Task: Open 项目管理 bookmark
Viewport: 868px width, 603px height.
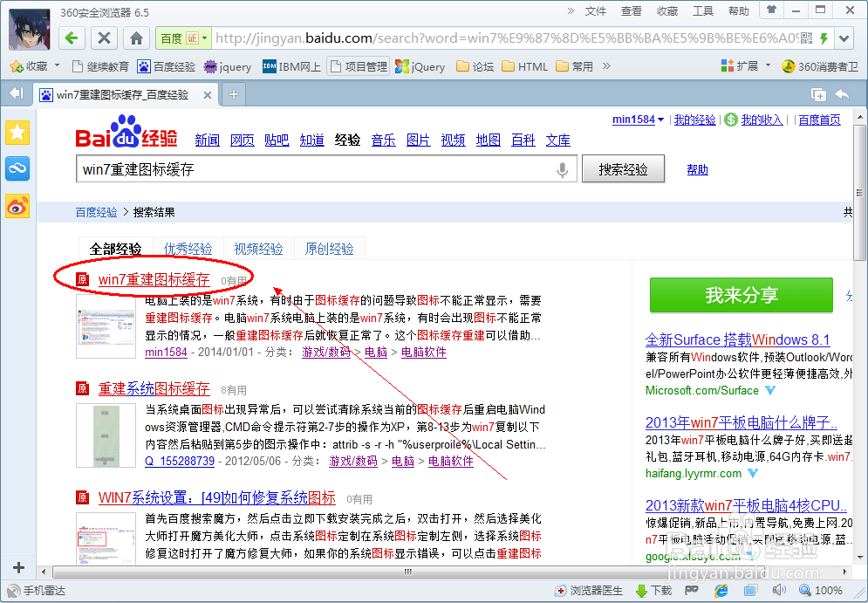Action: 359,67
